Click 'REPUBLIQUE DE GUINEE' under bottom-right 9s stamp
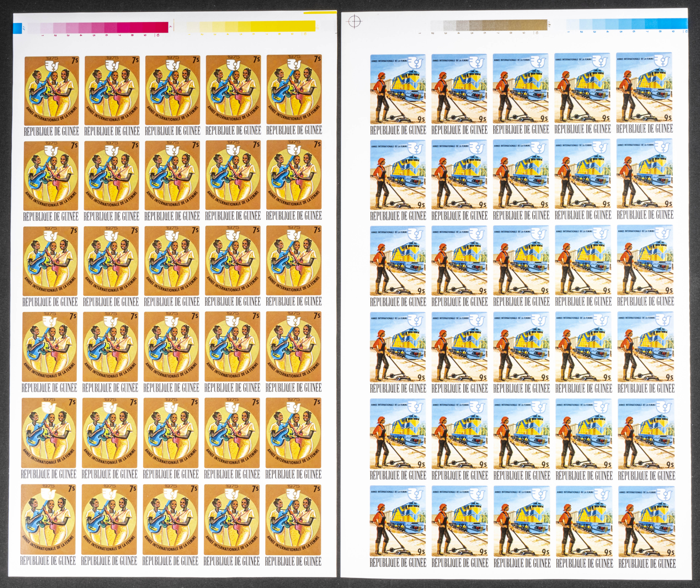The height and width of the screenshot is (588, 700). coord(647,564)
